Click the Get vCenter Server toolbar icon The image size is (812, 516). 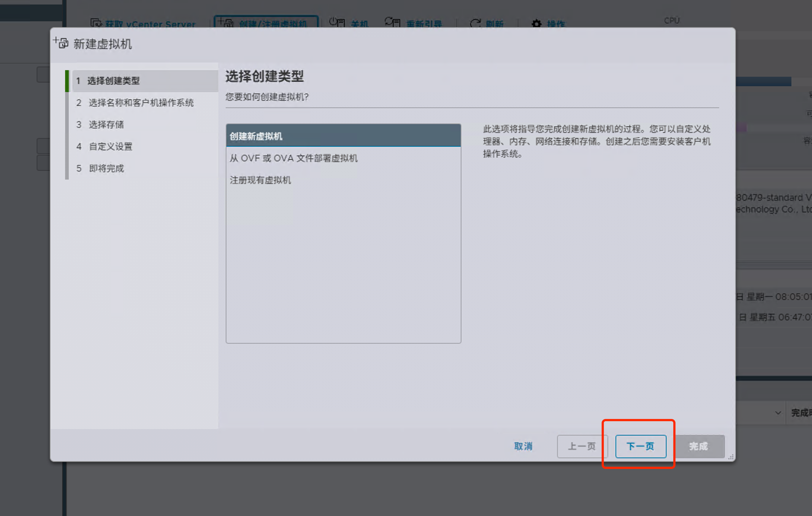(96, 23)
